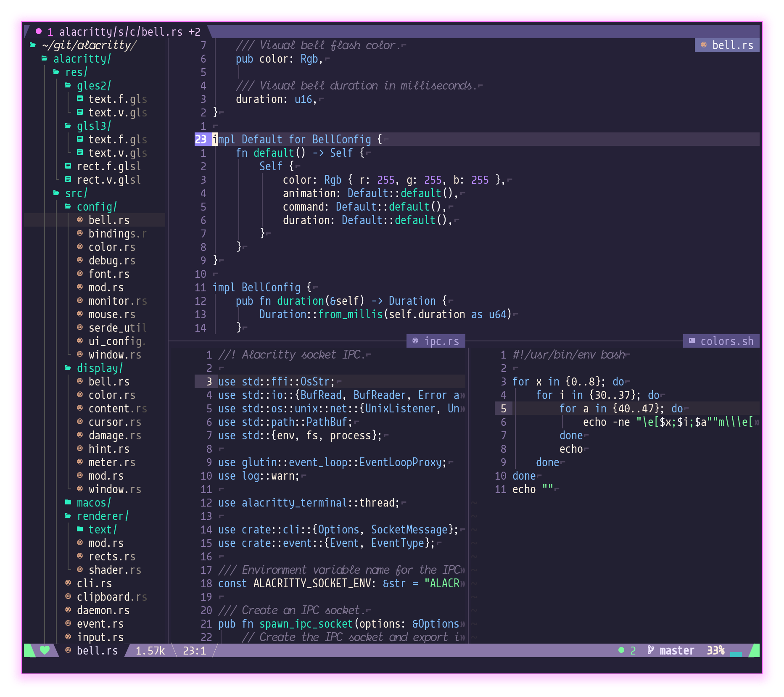Open input.rs in file tree
Viewport: 784px width, 697px height.
pos(100,637)
